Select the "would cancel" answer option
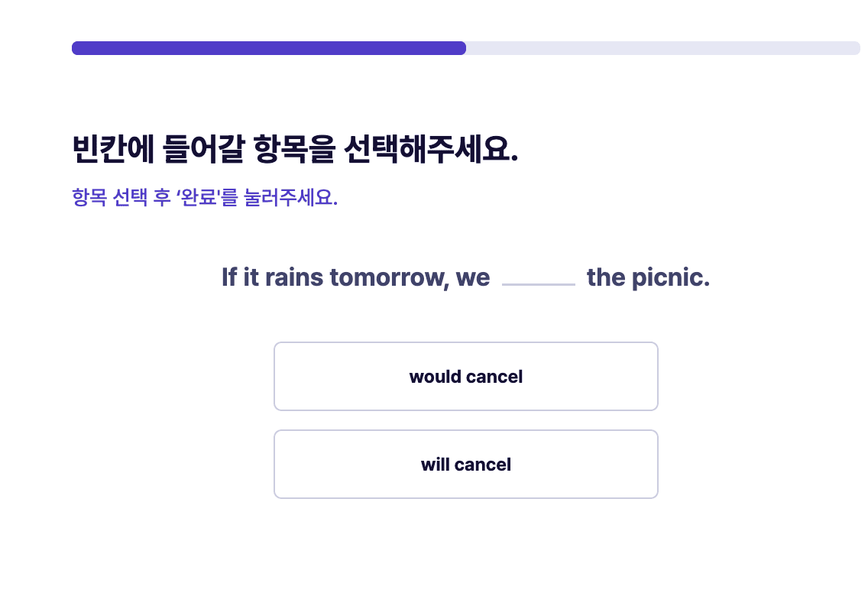The image size is (868, 596). (x=465, y=376)
